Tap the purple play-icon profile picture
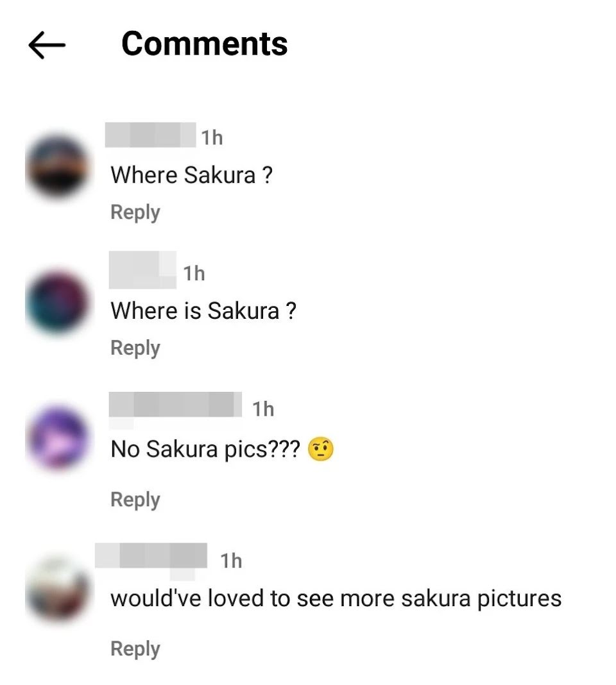 tap(57, 437)
